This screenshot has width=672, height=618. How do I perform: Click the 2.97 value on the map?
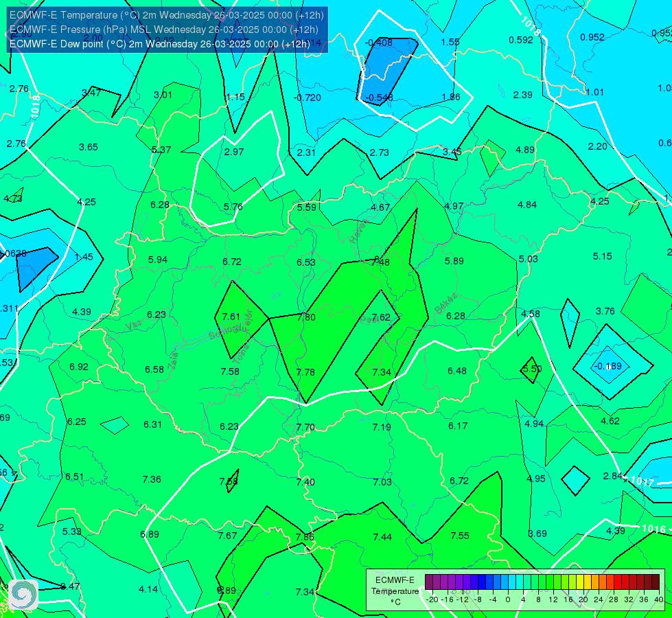(x=234, y=152)
